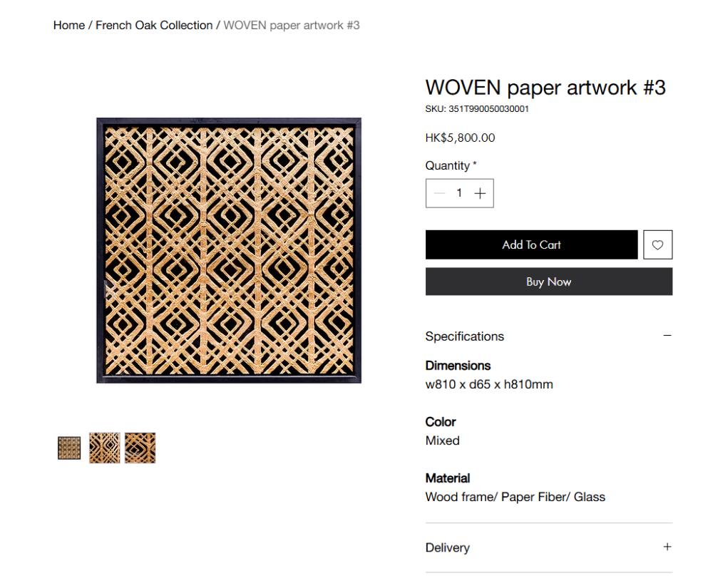Image resolution: width=713 pixels, height=588 pixels.
Task: Click the product title WOVEN paper artwork #3
Action: coord(545,88)
